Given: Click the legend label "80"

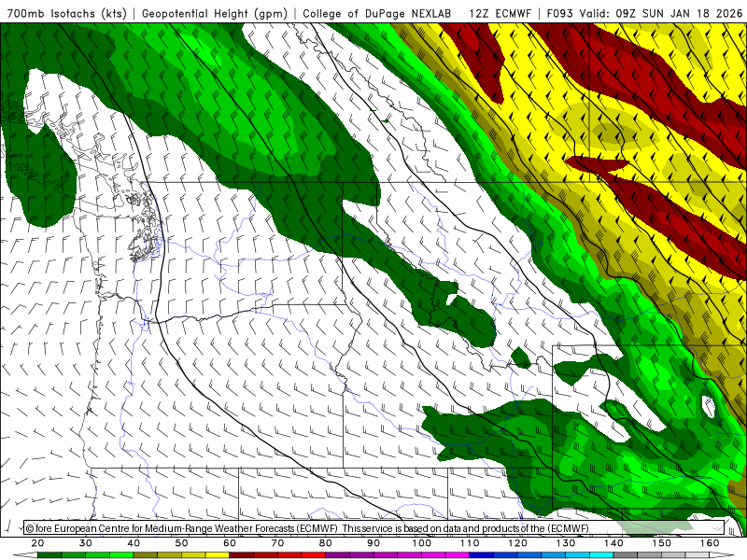Looking at the screenshot, I should click(325, 543).
